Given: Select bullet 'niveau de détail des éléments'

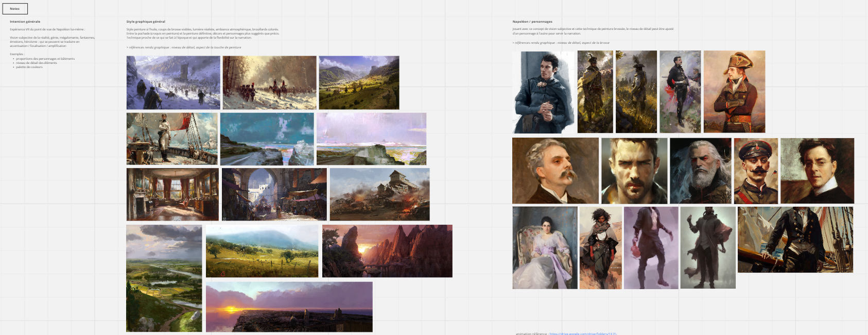Looking at the screenshot, I should tap(37, 63).
